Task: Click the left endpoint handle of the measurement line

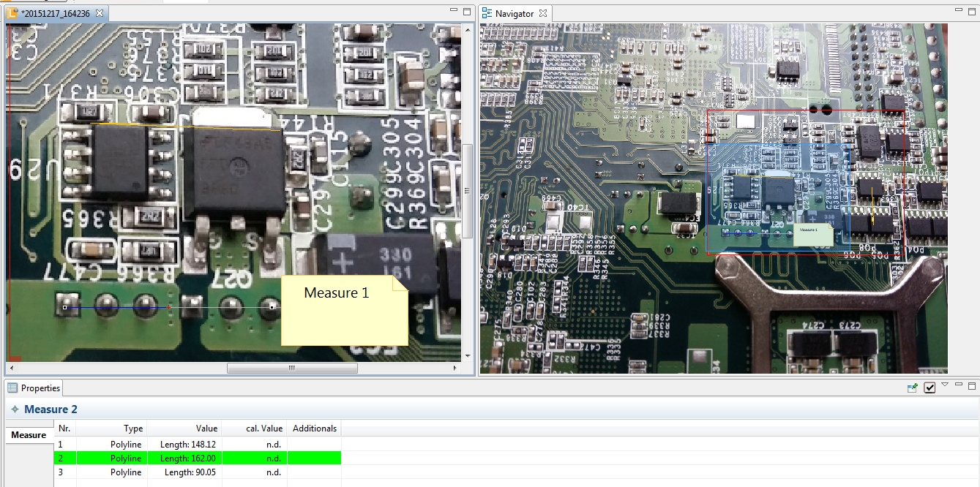Action: tap(64, 307)
